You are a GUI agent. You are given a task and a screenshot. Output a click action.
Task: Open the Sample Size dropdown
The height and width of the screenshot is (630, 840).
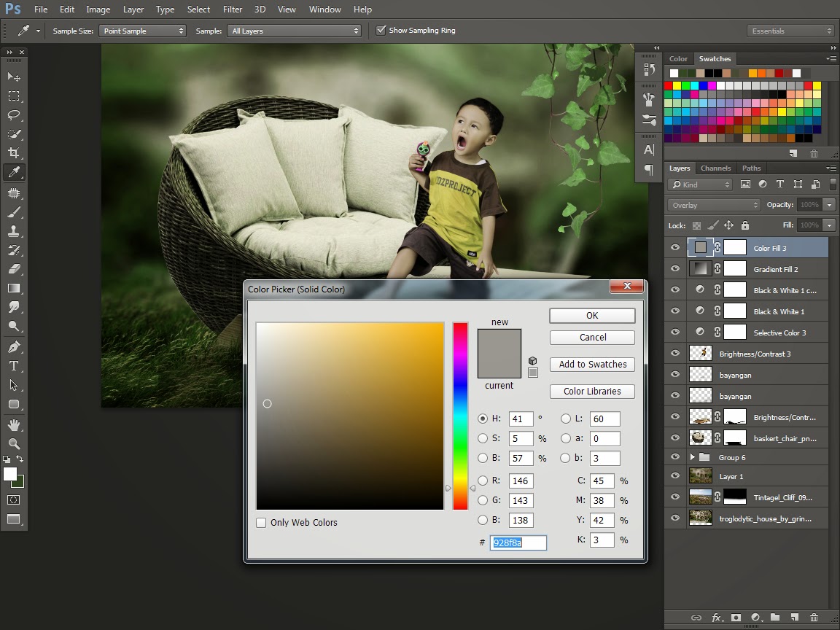[x=144, y=31]
